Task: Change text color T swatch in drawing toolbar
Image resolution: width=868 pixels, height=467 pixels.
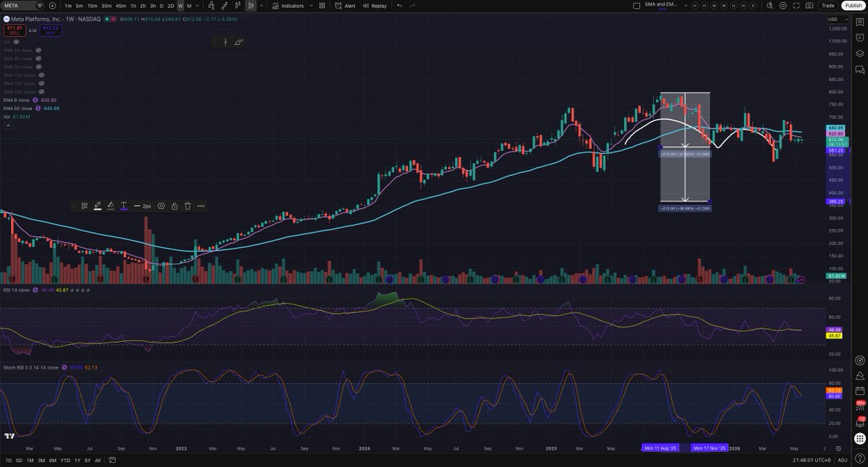Action: point(124,206)
